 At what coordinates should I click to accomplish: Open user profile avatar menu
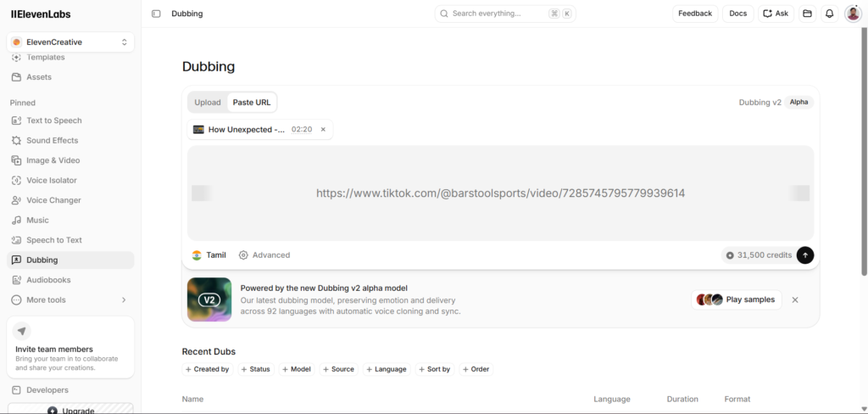click(853, 14)
